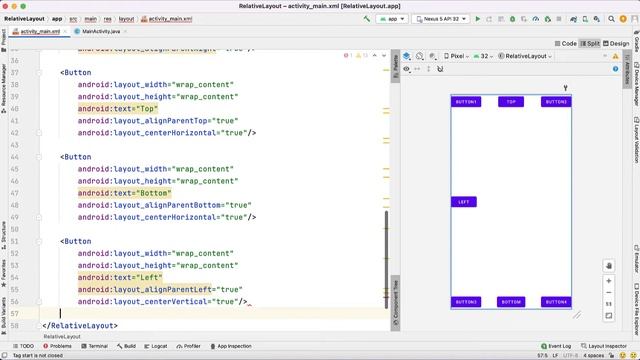Run the app with green play icon
The height and width of the screenshot is (360, 640).
pyautogui.click(x=478, y=19)
